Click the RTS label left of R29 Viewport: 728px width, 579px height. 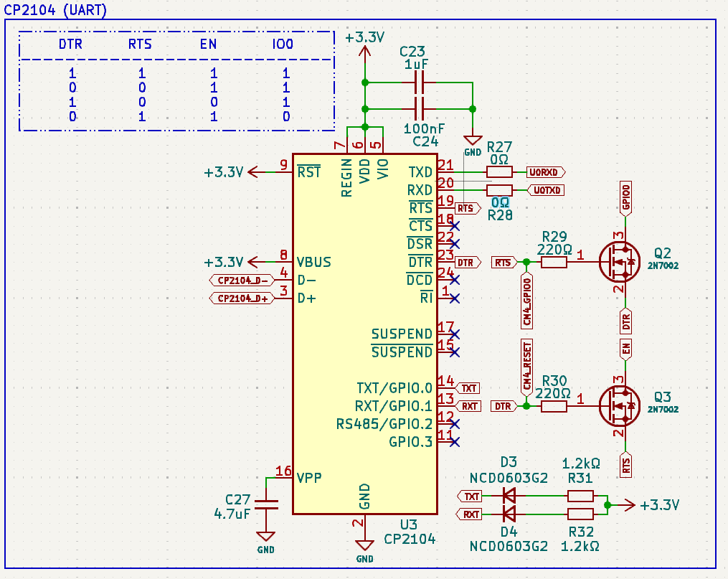504,263
